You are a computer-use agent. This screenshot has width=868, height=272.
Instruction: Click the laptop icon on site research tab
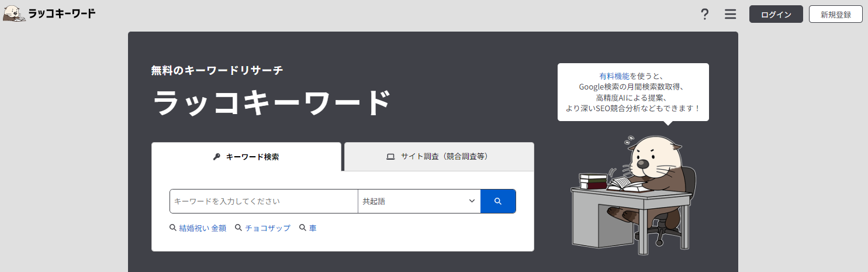coord(390,157)
